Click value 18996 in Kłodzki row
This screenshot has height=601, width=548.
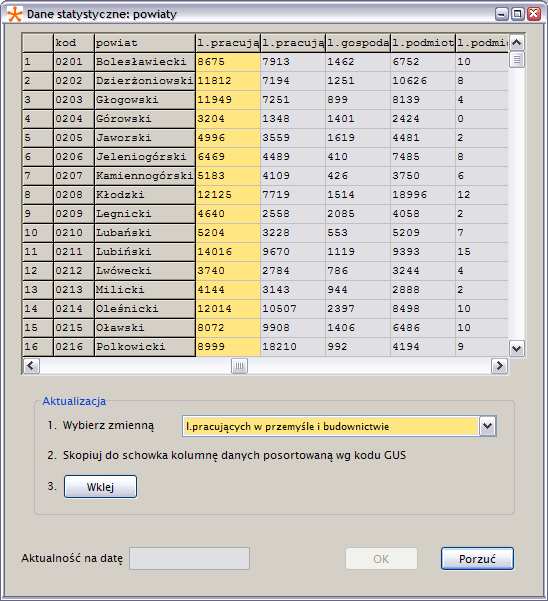click(423, 195)
